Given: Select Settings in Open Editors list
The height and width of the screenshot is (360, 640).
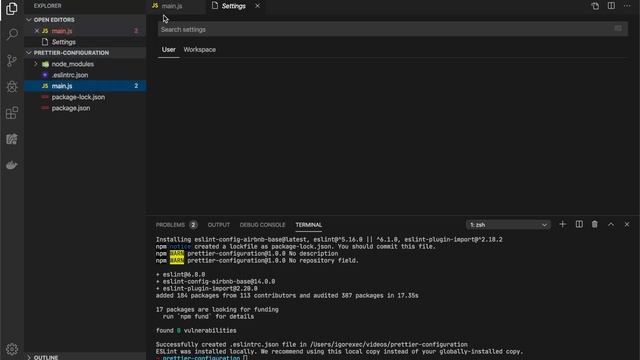Looking at the screenshot, I should (x=85, y=42).
